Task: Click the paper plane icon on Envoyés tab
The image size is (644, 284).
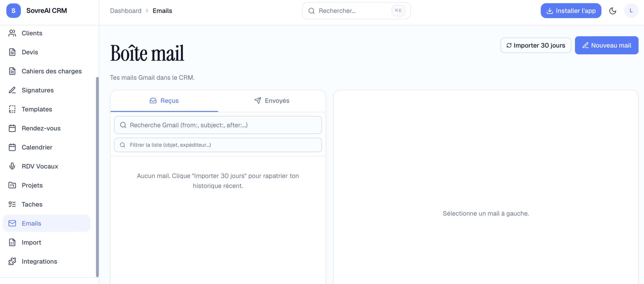Action: [x=258, y=101]
